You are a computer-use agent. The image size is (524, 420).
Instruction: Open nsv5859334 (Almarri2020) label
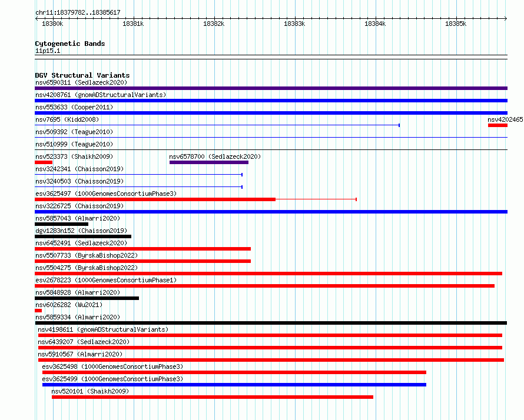click(78, 317)
